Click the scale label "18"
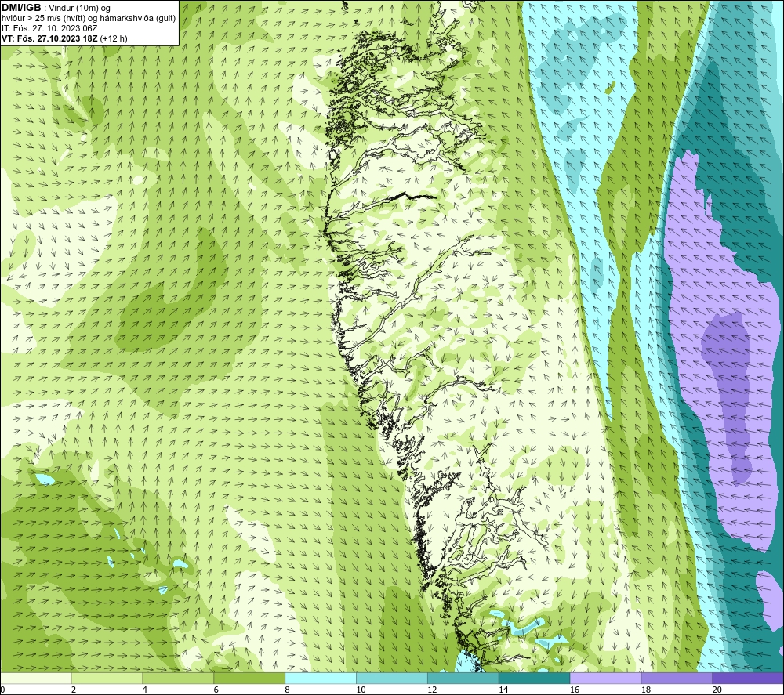 coord(645,690)
